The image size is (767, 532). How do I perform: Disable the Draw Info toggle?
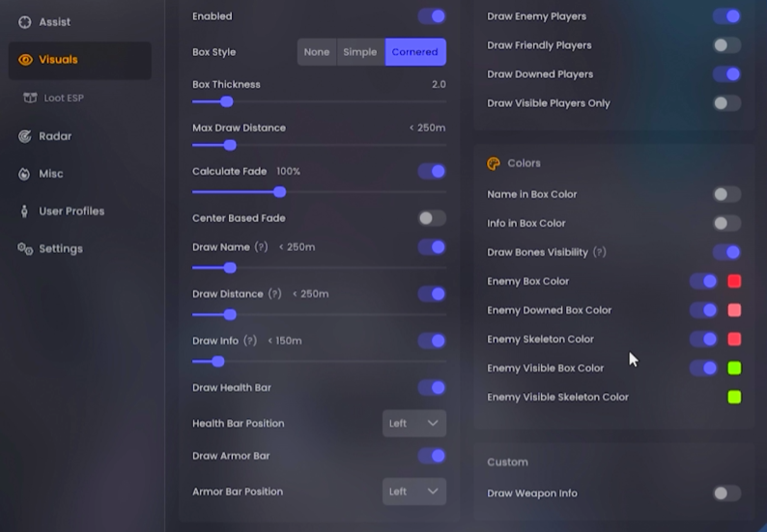click(x=432, y=341)
